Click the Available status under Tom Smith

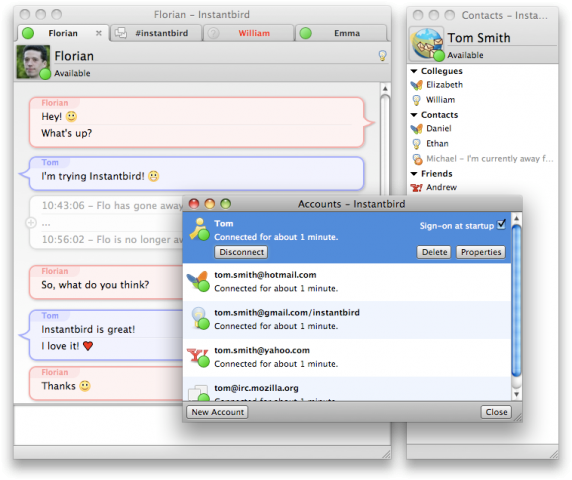pos(465,55)
